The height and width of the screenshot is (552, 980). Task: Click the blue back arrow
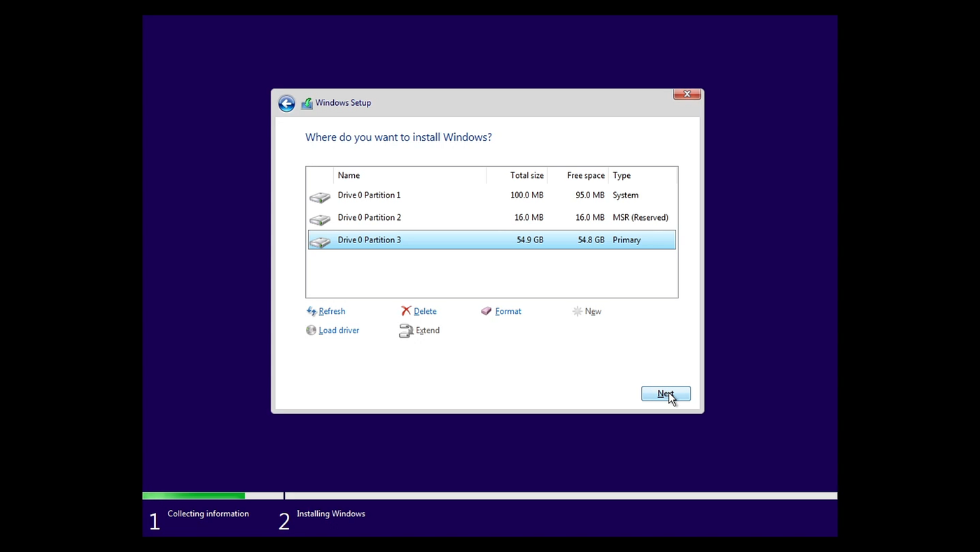(286, 102)
